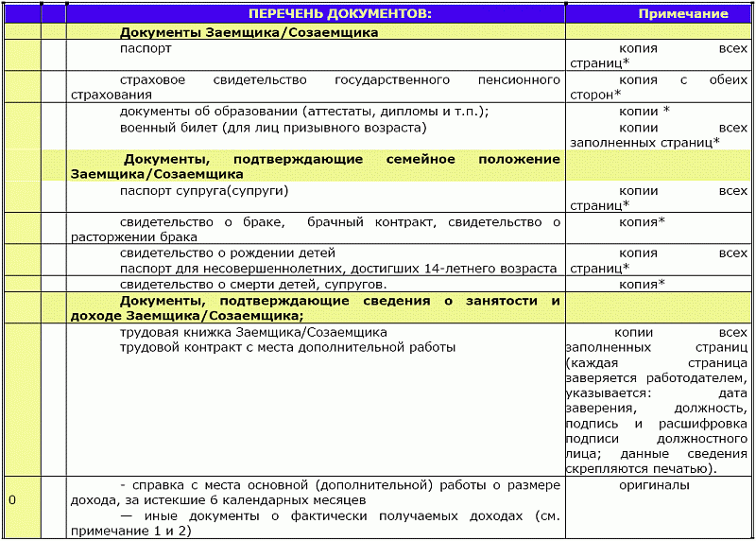Image resolution: width=756 pixels, height=541 pixels.
Task: Select the свидетельство о смерти детей entry
Action: point(253,284)
